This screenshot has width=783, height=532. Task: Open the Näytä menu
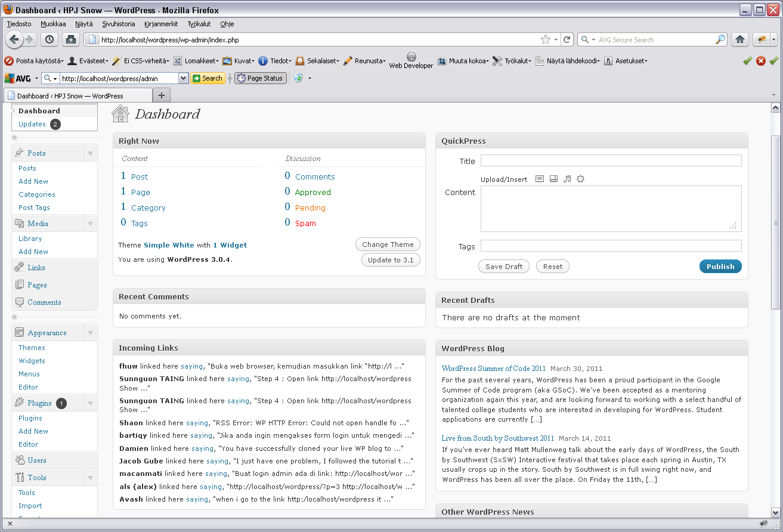[x=84, y=24]
